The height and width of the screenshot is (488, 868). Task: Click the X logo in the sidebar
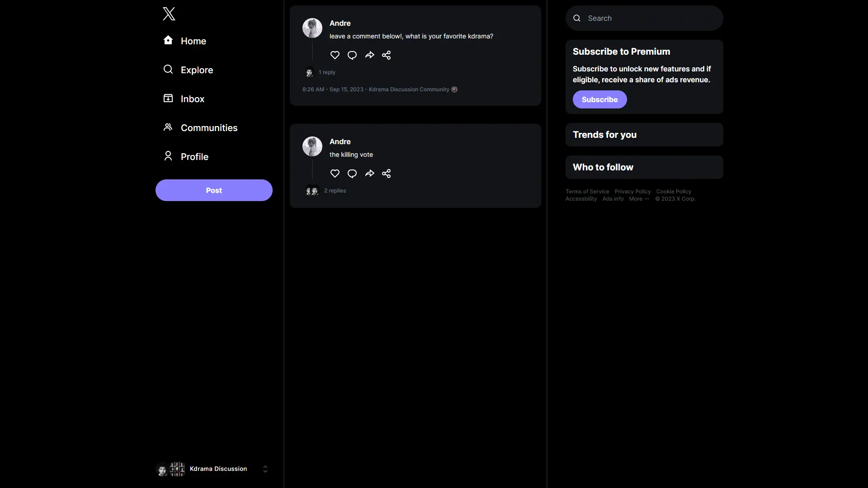pyautogui.click(x=169, y=14)
